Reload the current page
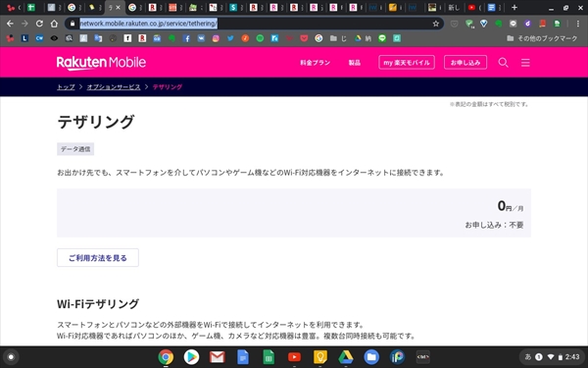Screen dimensions: 588x368 [x=39, y=24]
